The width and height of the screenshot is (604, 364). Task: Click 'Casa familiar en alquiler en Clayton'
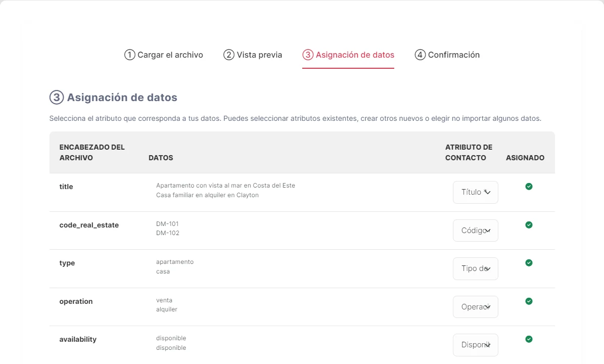click(x=207, y=195)
